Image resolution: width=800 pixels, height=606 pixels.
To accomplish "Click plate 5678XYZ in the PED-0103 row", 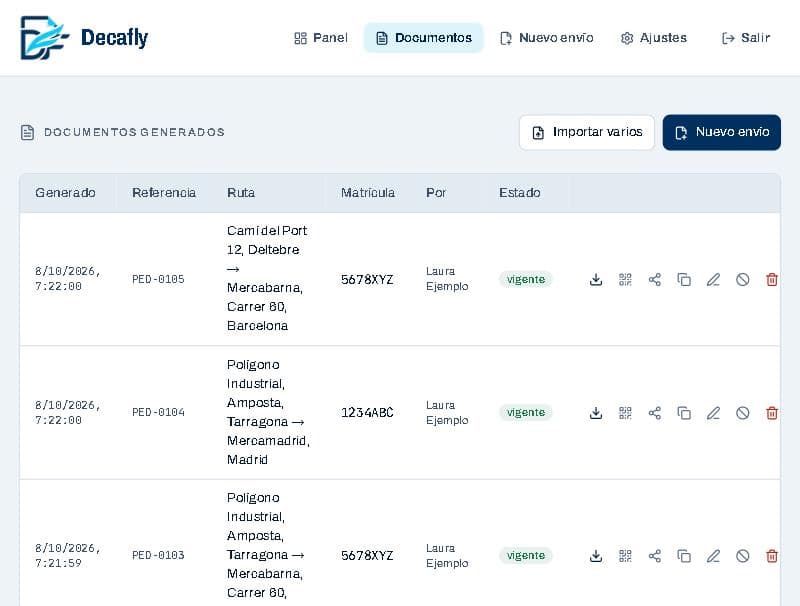I will (367, 556).
